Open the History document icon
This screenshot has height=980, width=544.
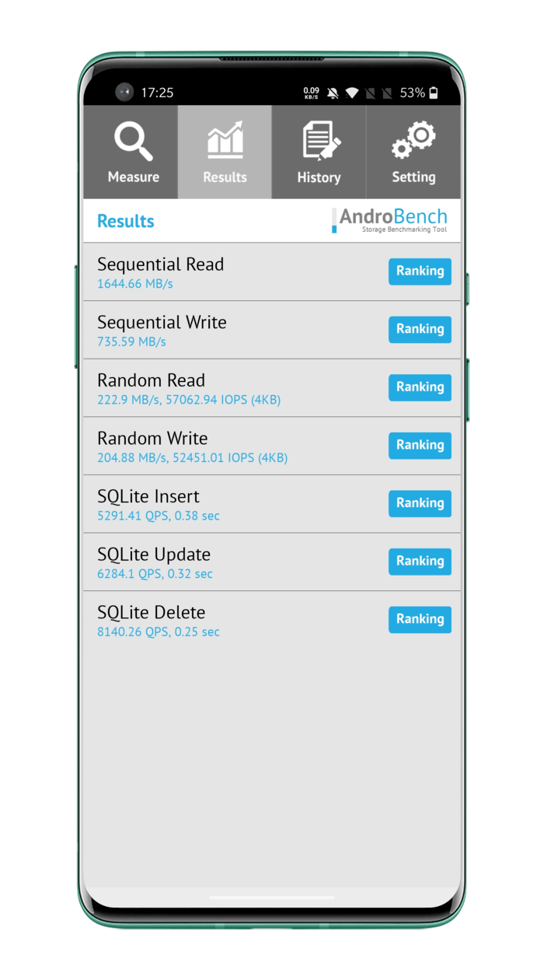coord(319,142)
